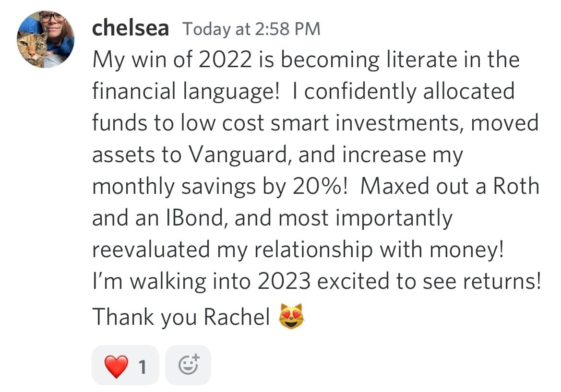
Task: Click the year 2023 in the message
Action: [x=284, y=282]
